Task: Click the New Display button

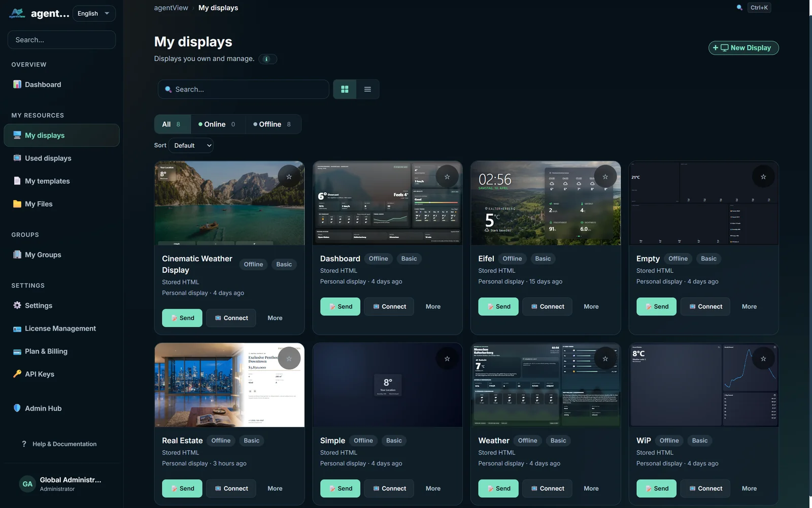Action: click(x=743, y=48)
